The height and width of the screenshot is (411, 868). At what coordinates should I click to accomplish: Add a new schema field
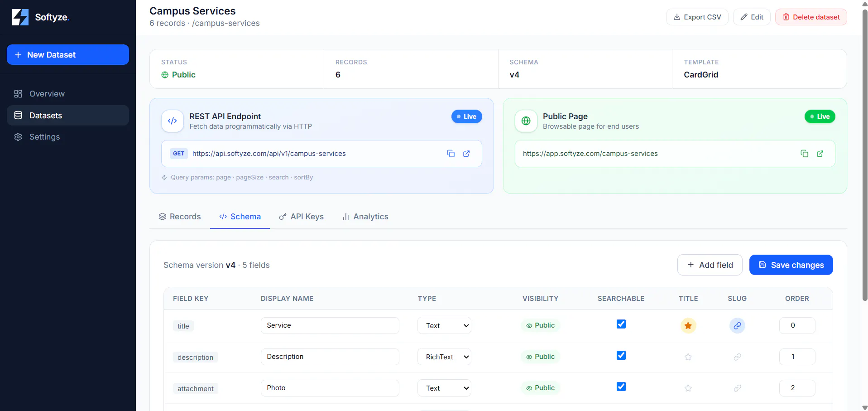(710, 265)
